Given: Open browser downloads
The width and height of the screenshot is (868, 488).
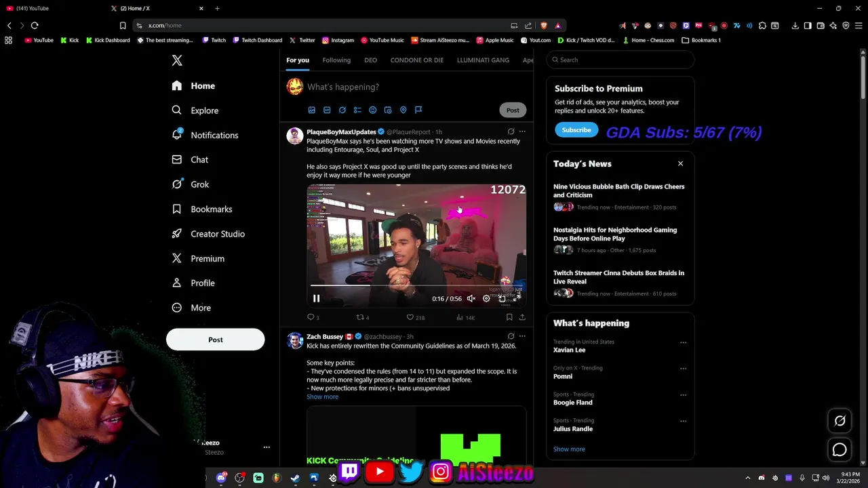Looking at the screenshot, I should [795, 25].
